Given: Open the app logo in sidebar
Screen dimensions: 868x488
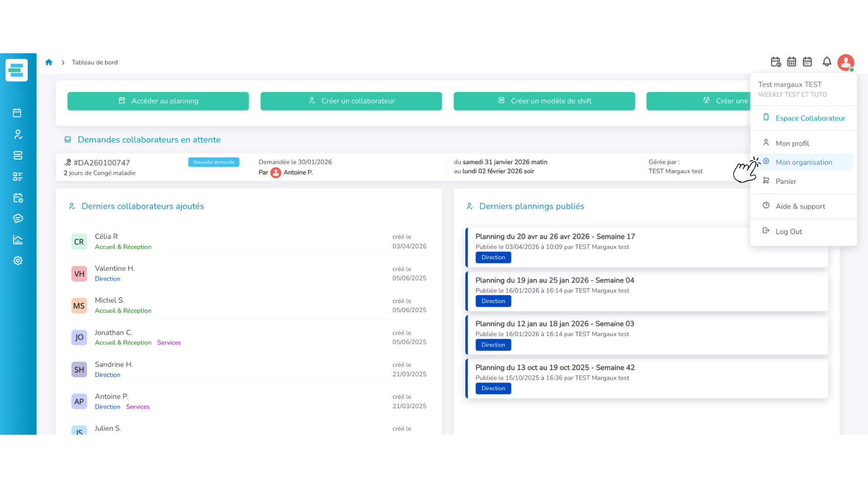Looking at the screenshot, I should coord(17,70).
